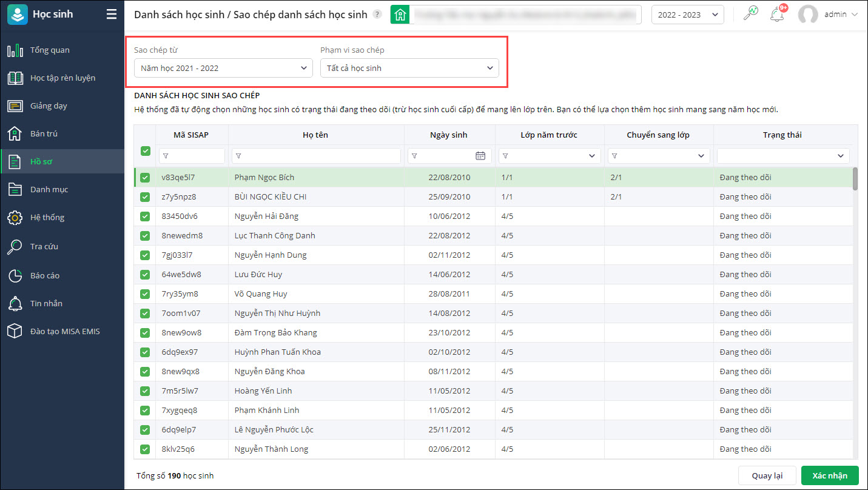Click the Danh mục folder icon
The image size is (868, 490).
(15, 190)
